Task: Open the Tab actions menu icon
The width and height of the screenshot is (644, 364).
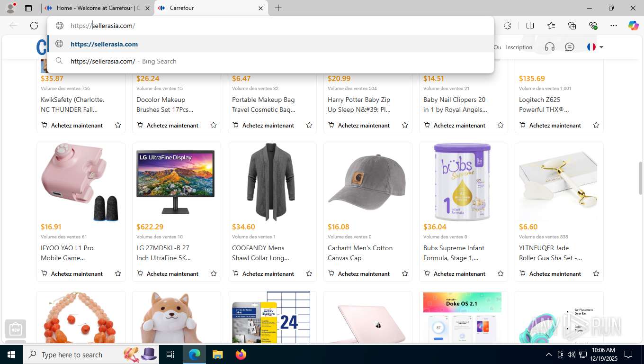Action: 28,8
